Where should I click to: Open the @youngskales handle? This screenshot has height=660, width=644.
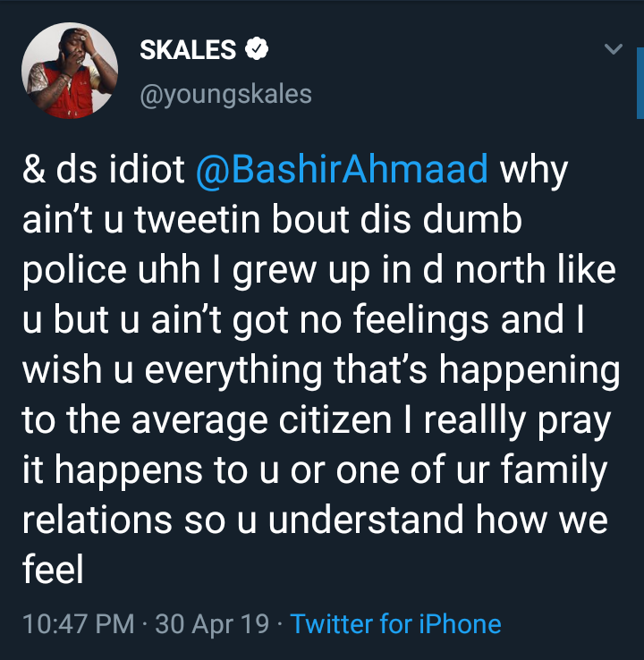coord(225,94)
